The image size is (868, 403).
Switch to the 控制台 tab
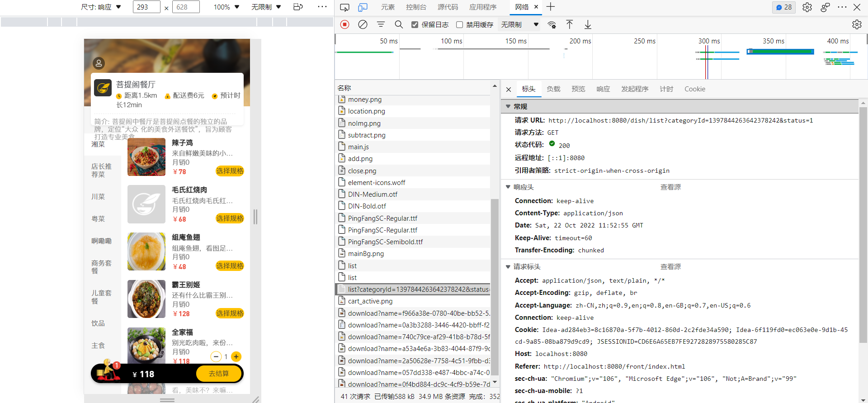click(x=416, y=7)
